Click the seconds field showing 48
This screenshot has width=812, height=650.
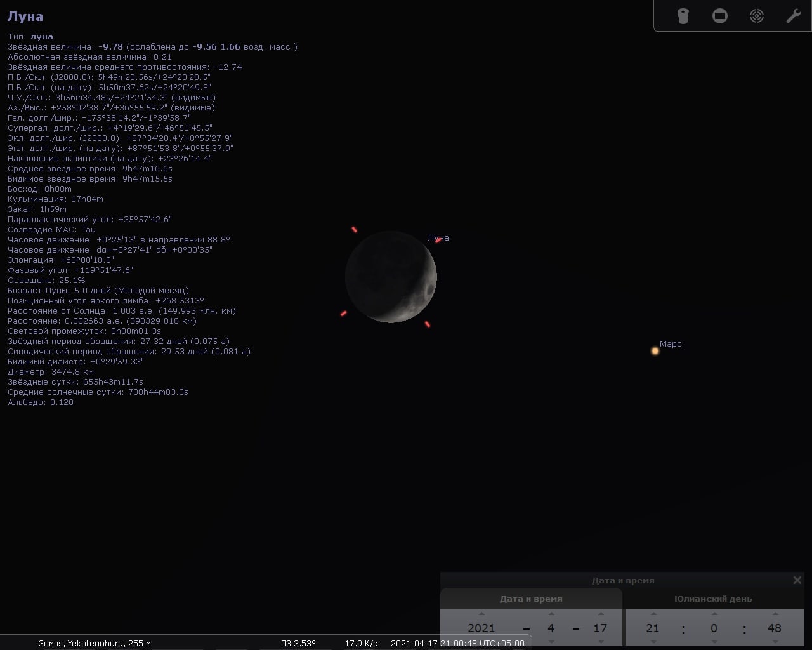775,628
